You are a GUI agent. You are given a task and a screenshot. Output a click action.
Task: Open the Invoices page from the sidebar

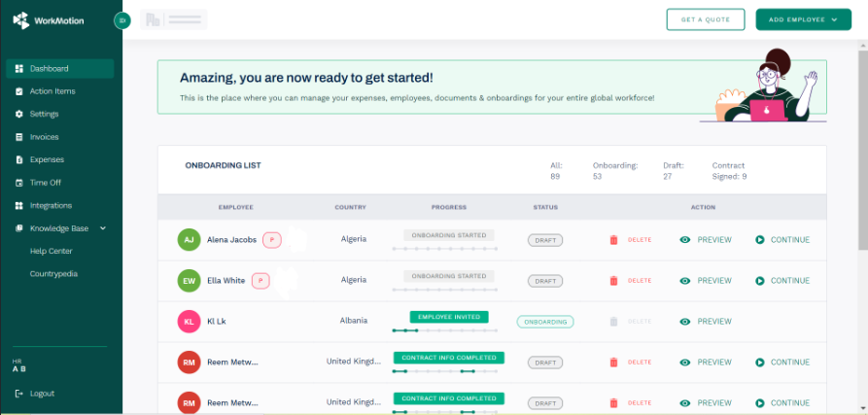44,137
